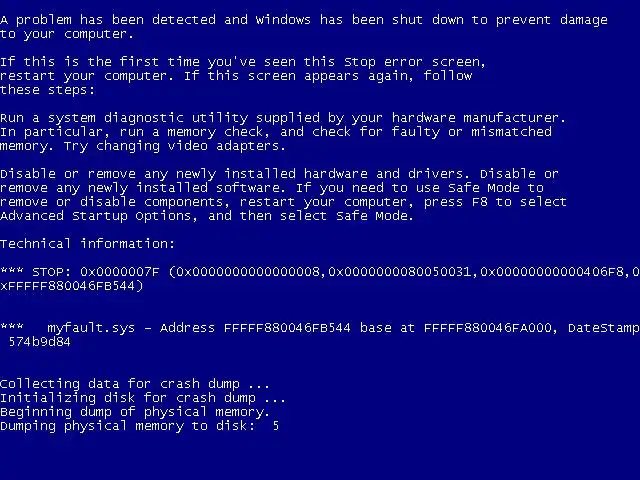Image resolution: width=640 pixels, height=480 pixels.
Task: Click the STOP error code 0x0000007F
Action: click(x=120, y=272)
